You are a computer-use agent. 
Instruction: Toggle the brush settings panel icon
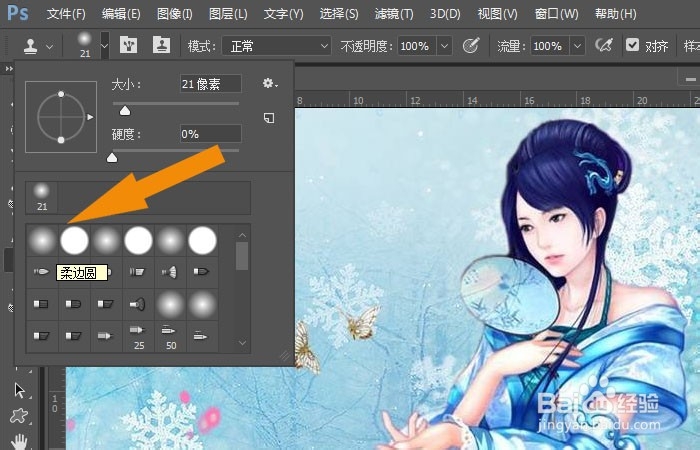(129, 45)
